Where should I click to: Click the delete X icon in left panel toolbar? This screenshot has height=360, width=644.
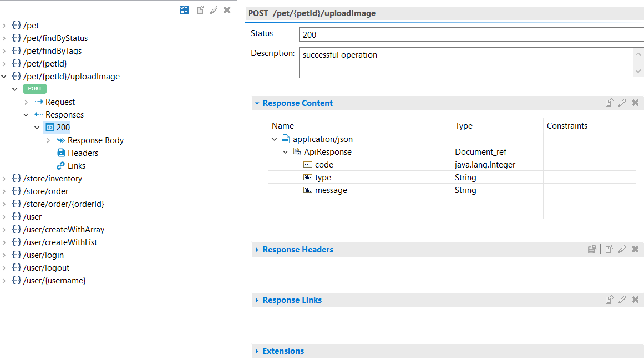(x=227, y=10)
